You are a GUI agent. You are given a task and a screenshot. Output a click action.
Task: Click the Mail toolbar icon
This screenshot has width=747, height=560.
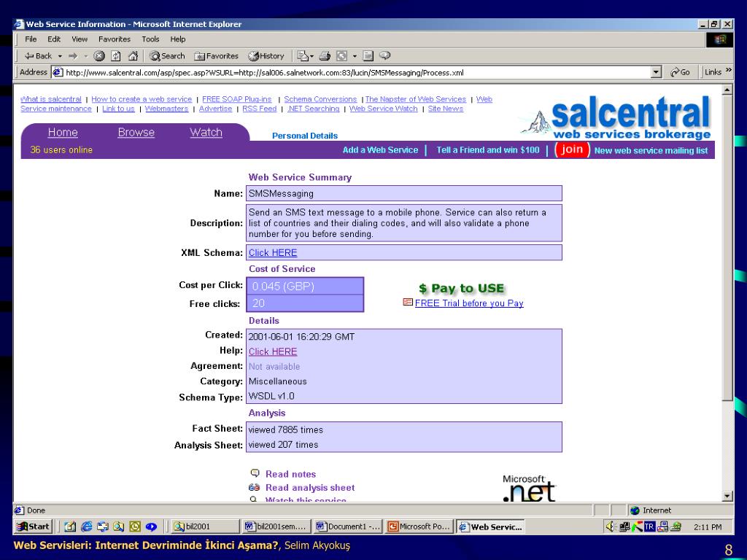pos(303,56)
